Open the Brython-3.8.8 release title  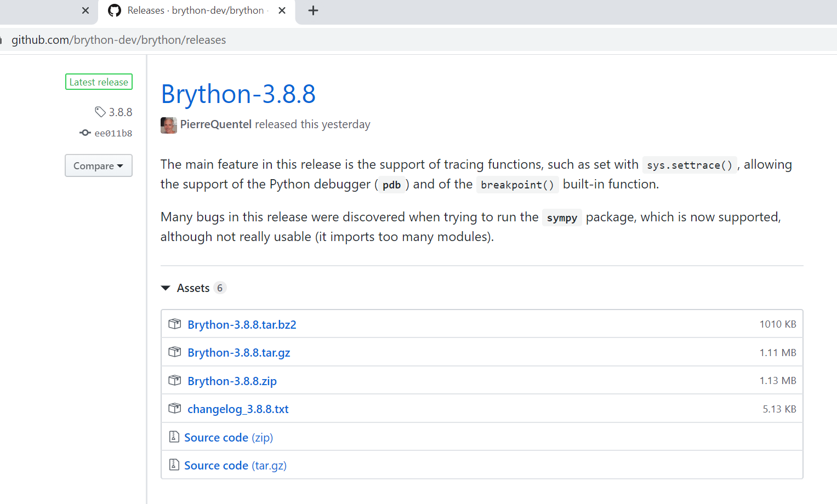(x=238, y=94)
